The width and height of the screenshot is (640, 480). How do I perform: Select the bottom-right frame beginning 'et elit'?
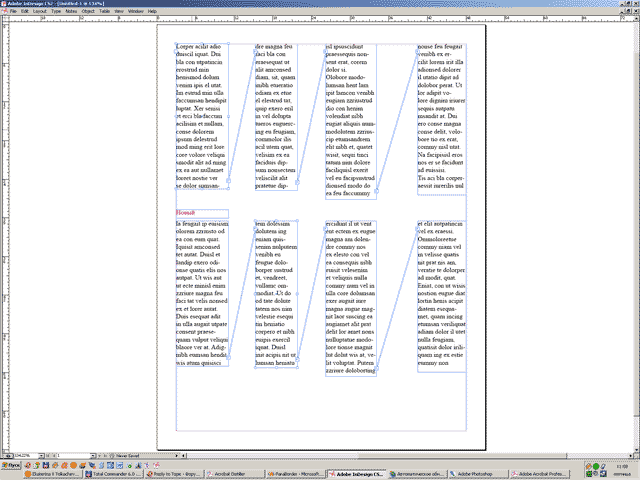[x=442, y=296]
